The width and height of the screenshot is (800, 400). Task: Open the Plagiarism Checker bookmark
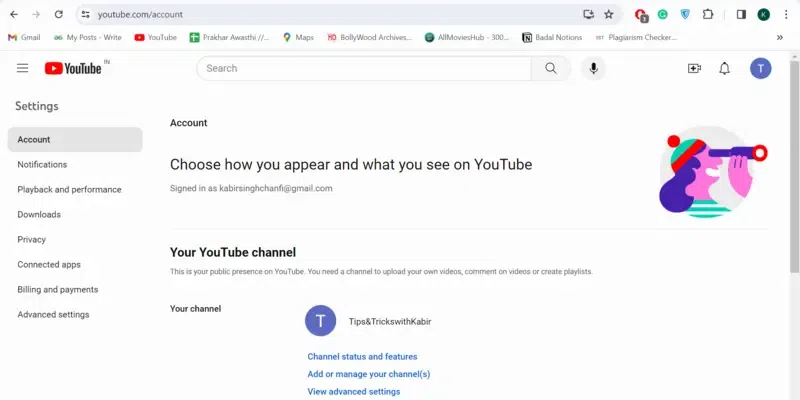[636, 37]
